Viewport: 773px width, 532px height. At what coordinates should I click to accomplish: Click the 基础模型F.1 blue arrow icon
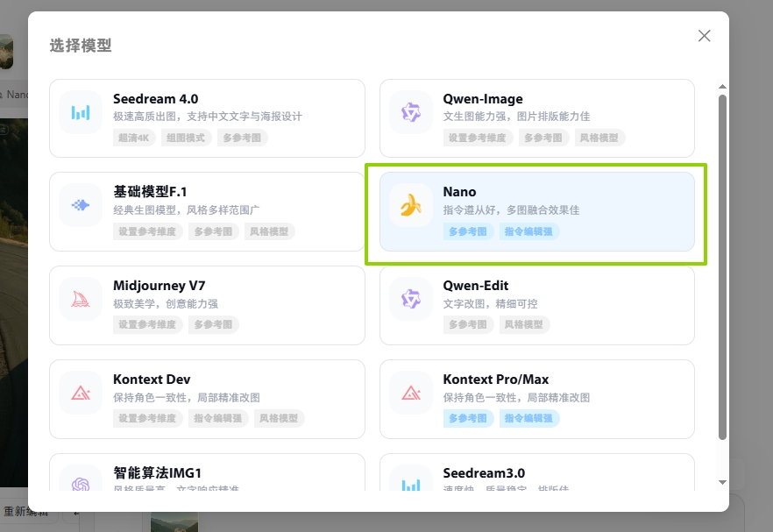coord(81,205)
